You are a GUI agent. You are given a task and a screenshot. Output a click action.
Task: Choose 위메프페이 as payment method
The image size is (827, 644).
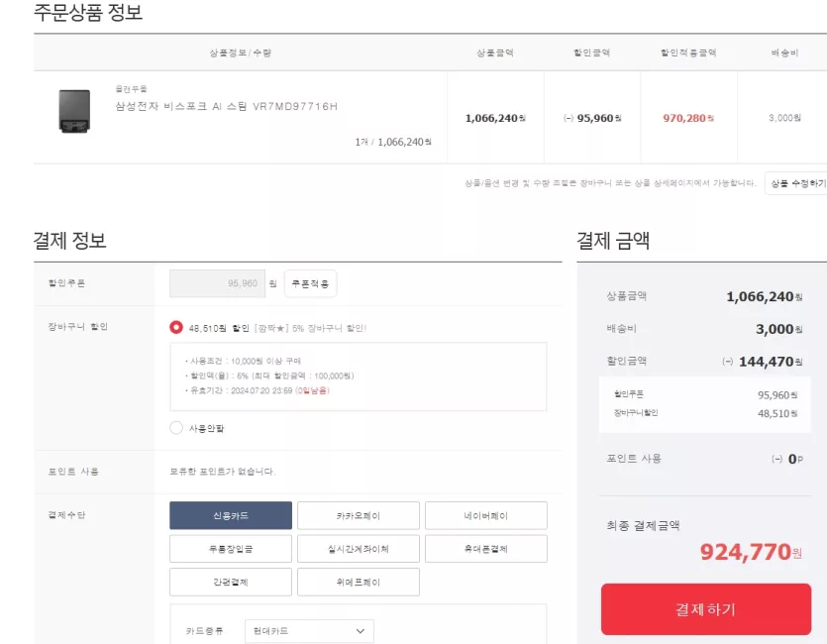(x=359, y=582)
